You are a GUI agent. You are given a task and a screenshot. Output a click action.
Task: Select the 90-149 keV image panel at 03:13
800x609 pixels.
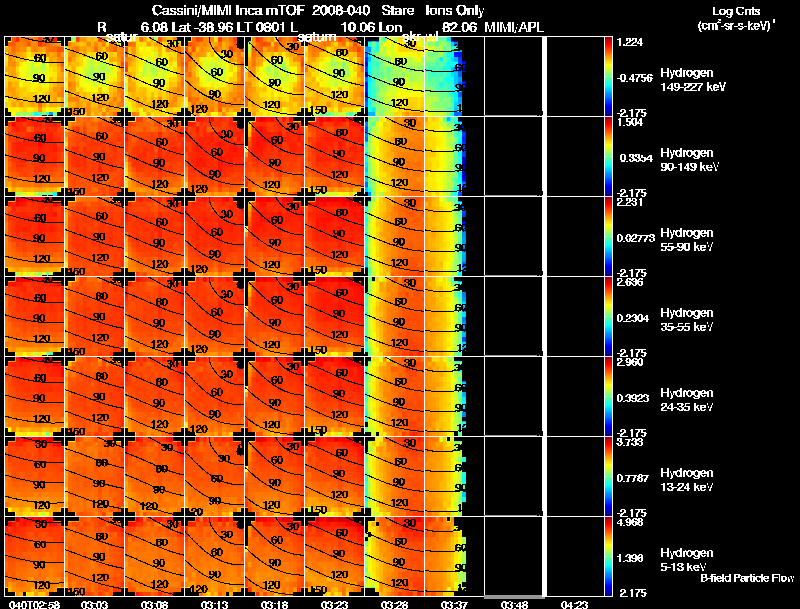click(215, 157)
